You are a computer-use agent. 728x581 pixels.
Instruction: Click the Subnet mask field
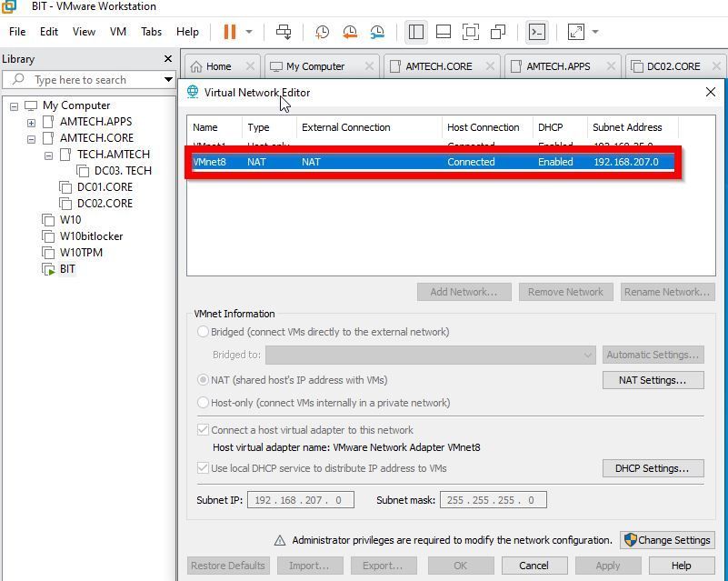click(494, 500)
